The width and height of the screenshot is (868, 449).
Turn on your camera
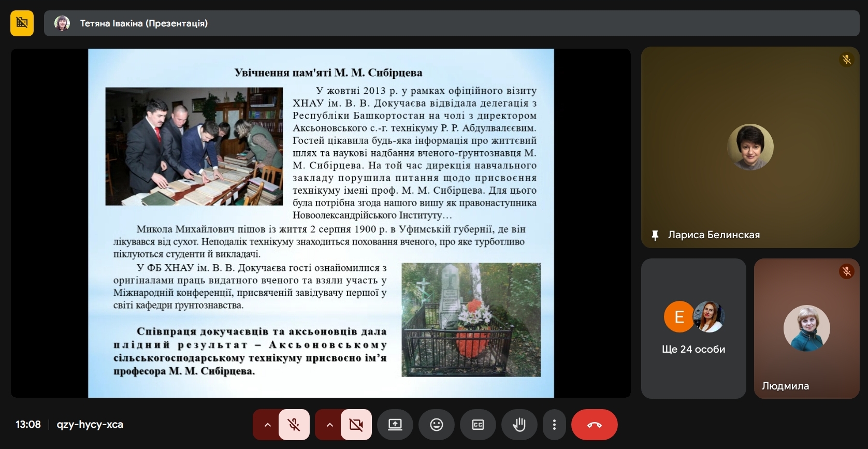pos(356,425)
